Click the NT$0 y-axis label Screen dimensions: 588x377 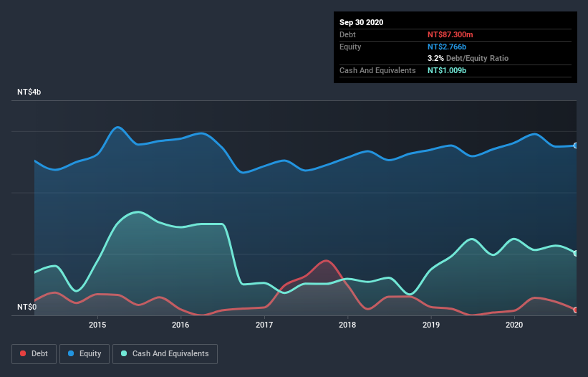pyautogui.click(x=27, y=307)
